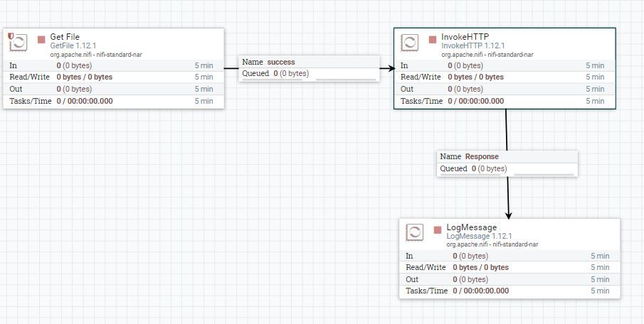Click the LogMessage processor icon
Screen dimensions: 644x324
pos(414,232)
